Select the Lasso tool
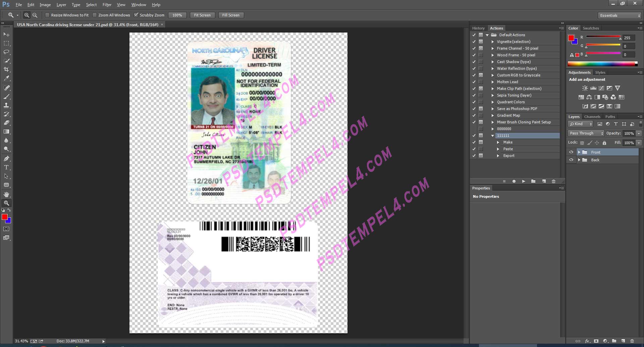This screenshot has height=347, width=644. tap(7, 52)
